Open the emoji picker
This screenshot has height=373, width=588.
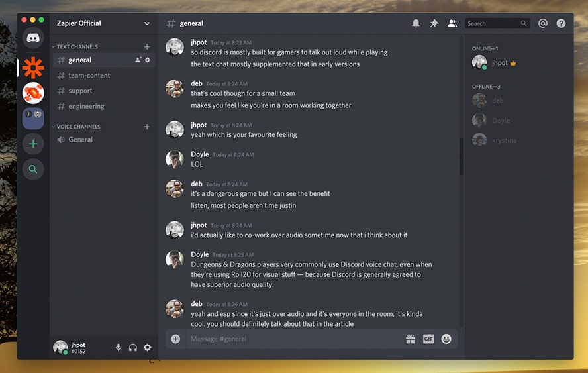pyautogui.click(x=446, y=339)
